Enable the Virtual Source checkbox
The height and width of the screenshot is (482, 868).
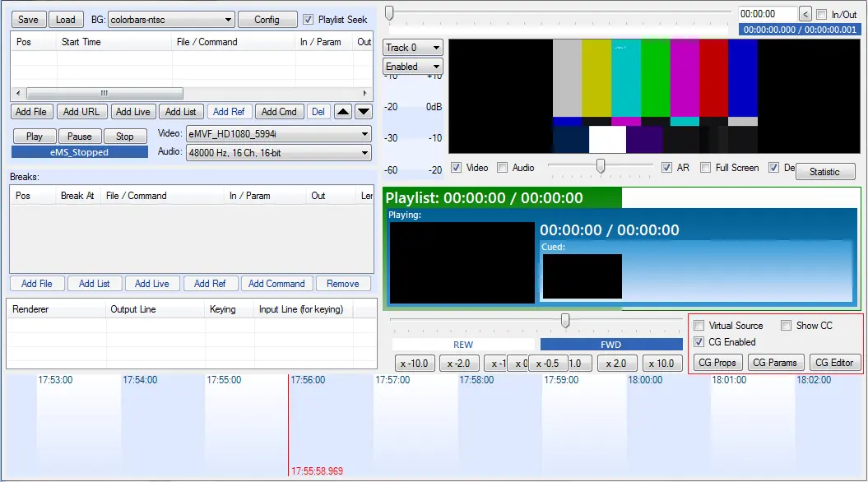pyautogui.click(x=699, y=326)
